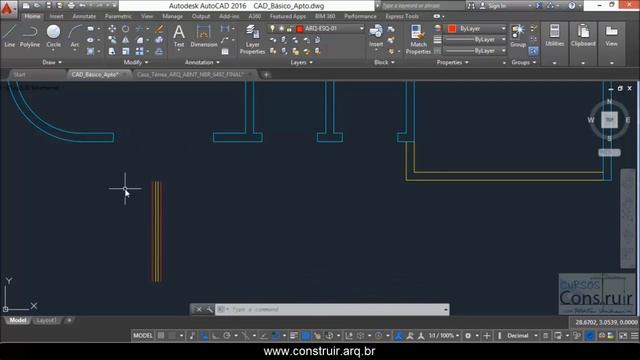
Task: Switch to the Parametric ribbon tab
Action: [118, 16]
